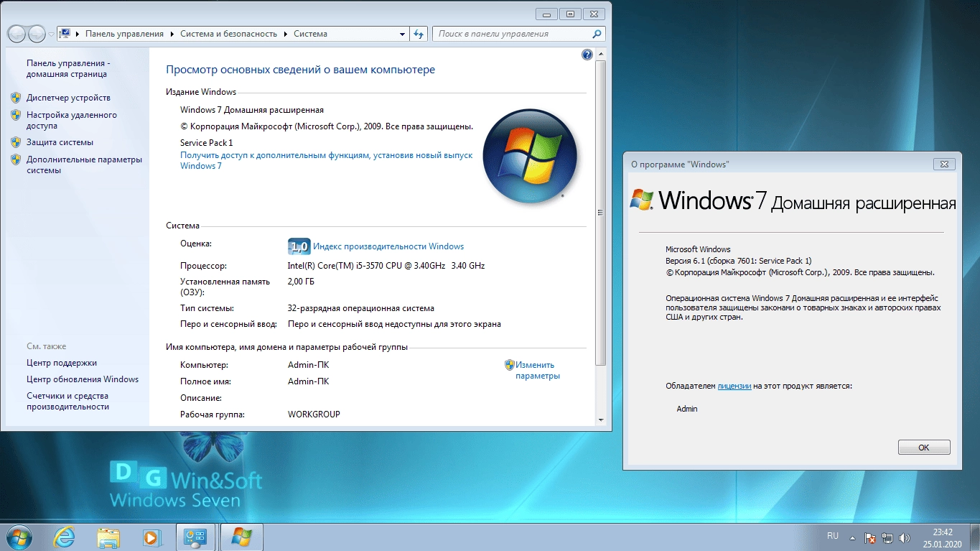Open Счетчики и средства производительности link

67,401
